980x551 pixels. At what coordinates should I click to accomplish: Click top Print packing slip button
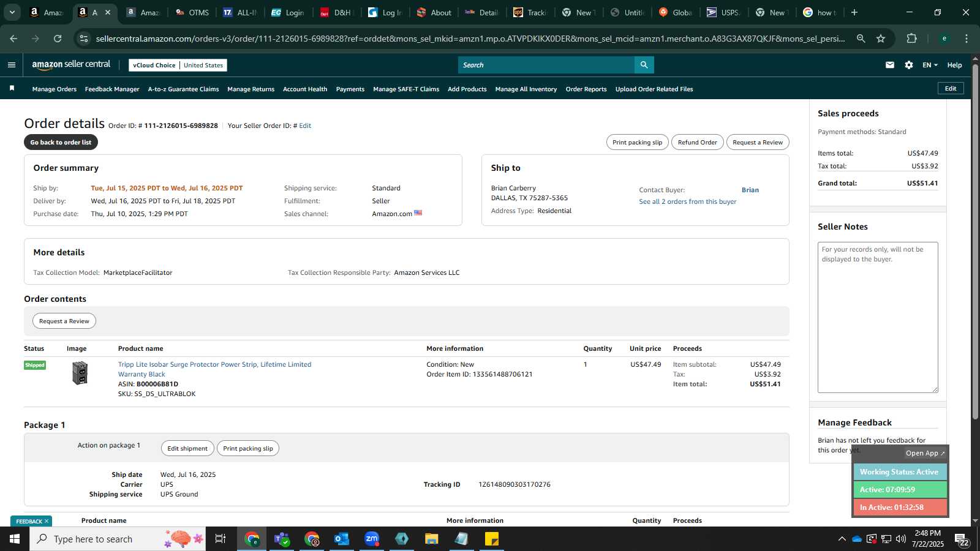pyautogui.click(x=637, y=142)
